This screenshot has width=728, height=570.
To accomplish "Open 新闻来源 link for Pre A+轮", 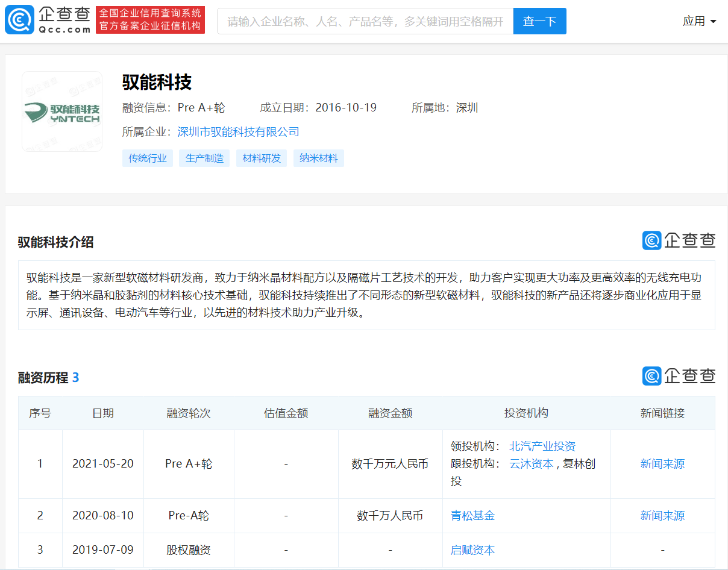I will [662, 464].
